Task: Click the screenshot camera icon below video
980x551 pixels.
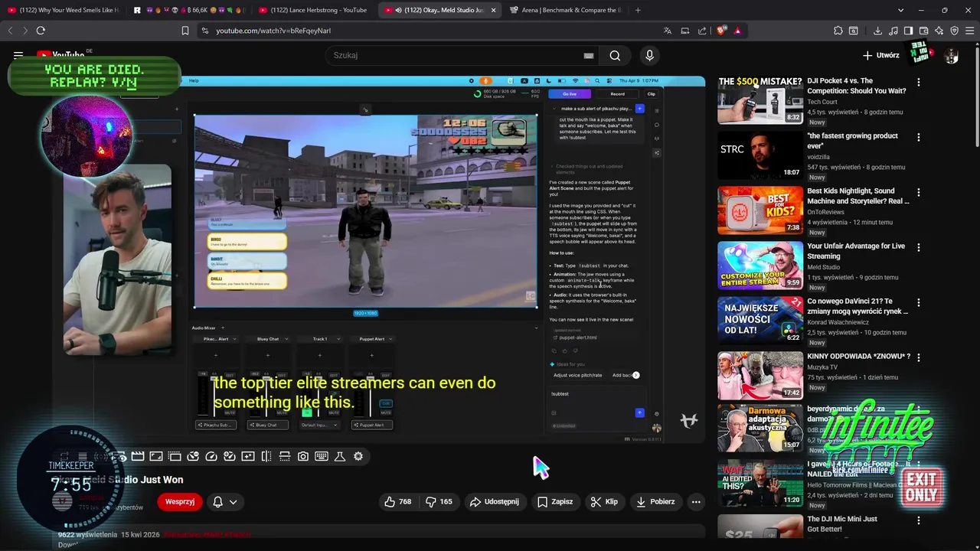Action: (x=303, y=456)
